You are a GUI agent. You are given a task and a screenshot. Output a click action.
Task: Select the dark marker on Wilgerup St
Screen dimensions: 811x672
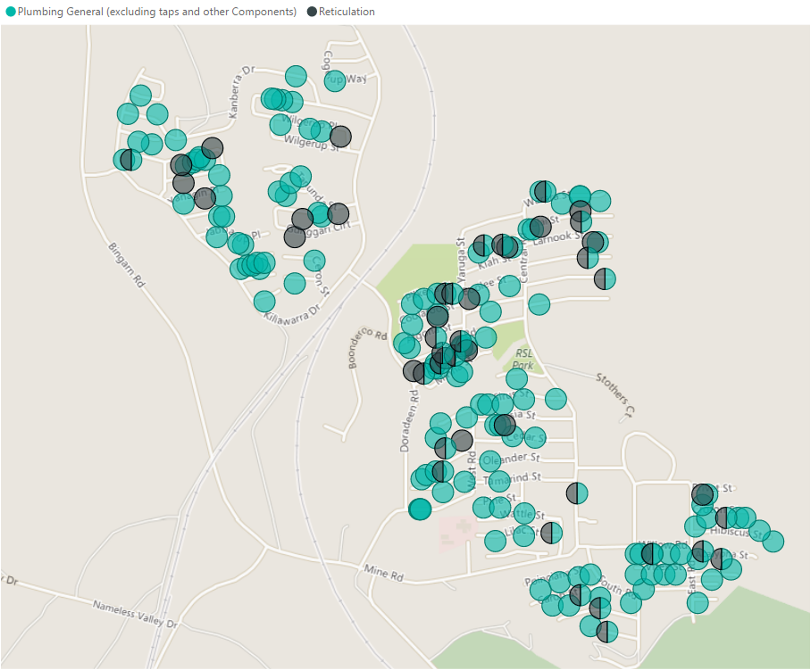pyautogui.click(x=340, y=137)
